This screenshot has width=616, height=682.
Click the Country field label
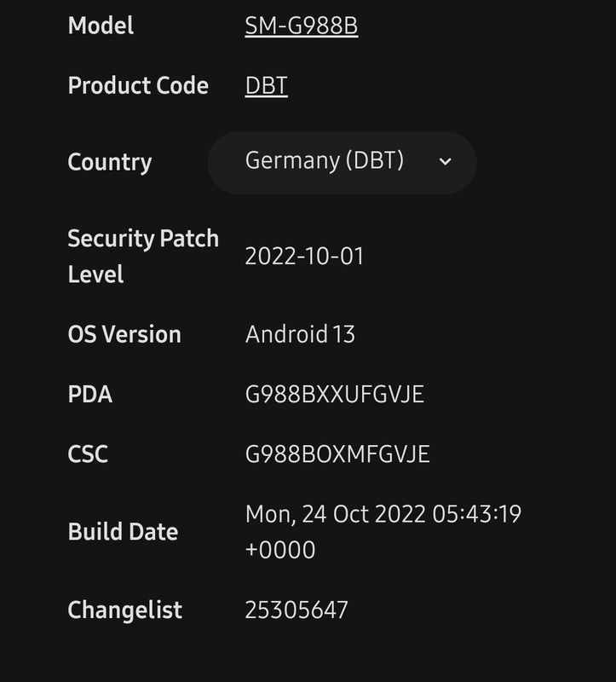click(x=109, y=162)
